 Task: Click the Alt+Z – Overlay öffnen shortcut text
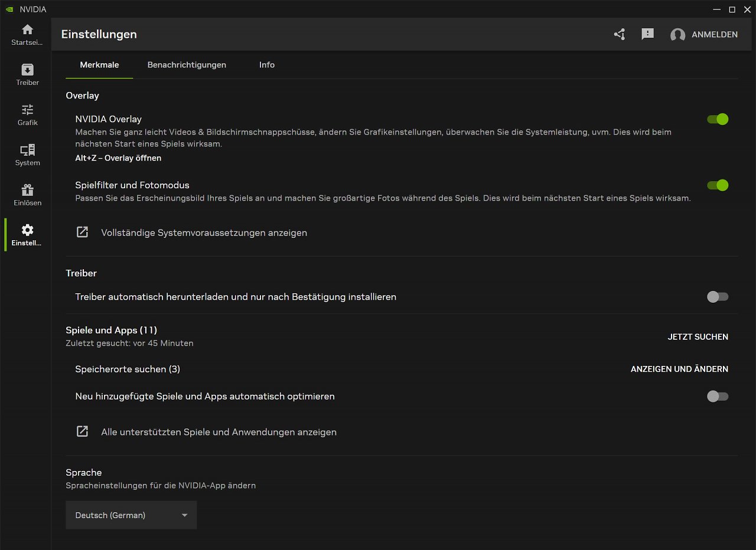[118, 158]
